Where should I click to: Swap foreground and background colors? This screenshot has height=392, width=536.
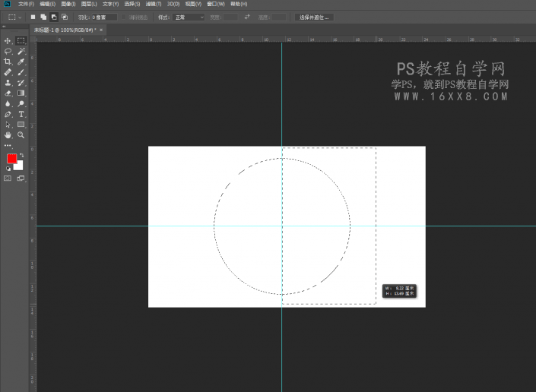click(21, 156)
